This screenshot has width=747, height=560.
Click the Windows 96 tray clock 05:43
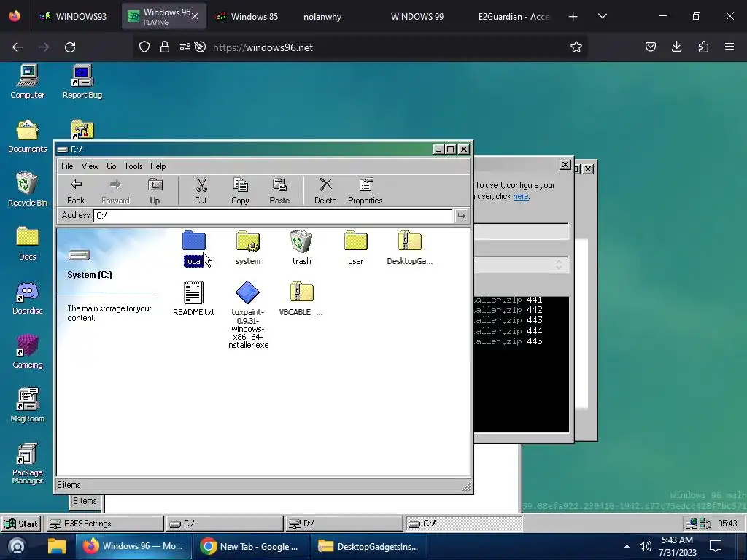[727, 524]
